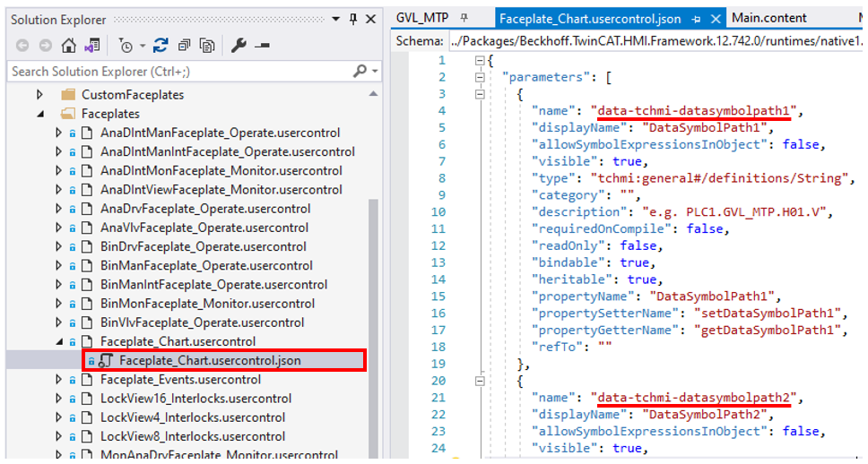Collapse the Faceplates folder
Image resolution: width=868 pixels, height=464 pixels.
point(40,114)
